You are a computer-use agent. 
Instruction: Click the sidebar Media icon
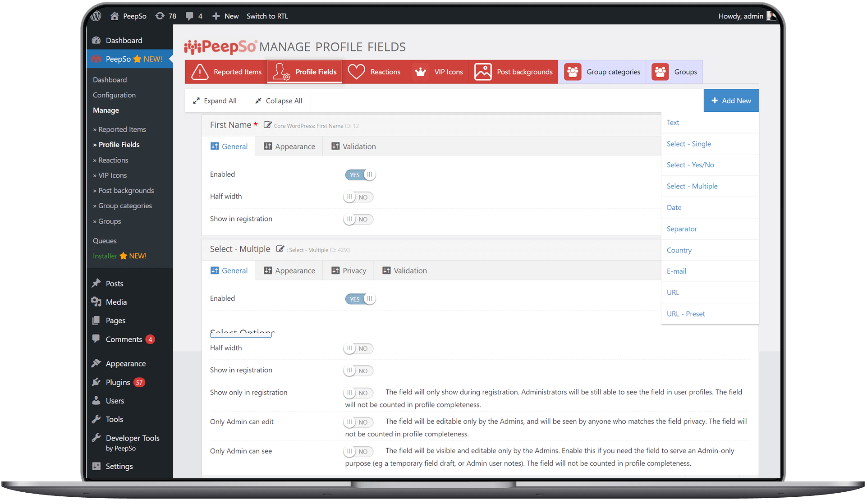click(x=96, y=302)
